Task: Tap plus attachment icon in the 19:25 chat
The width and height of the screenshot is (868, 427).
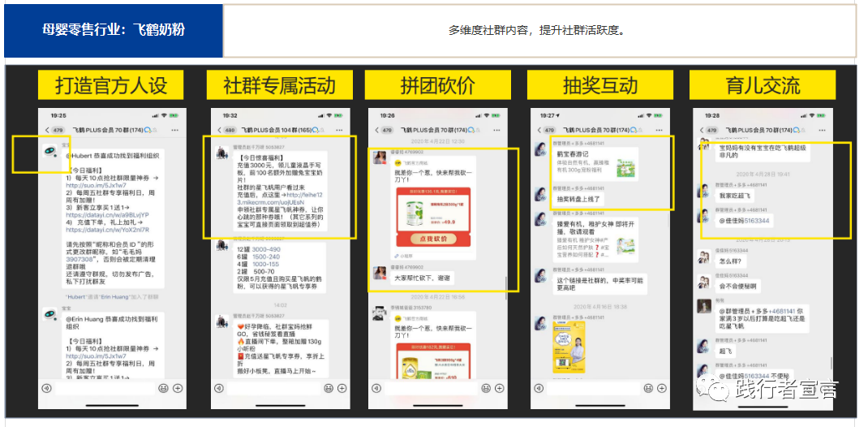Action: coord(177,388)
